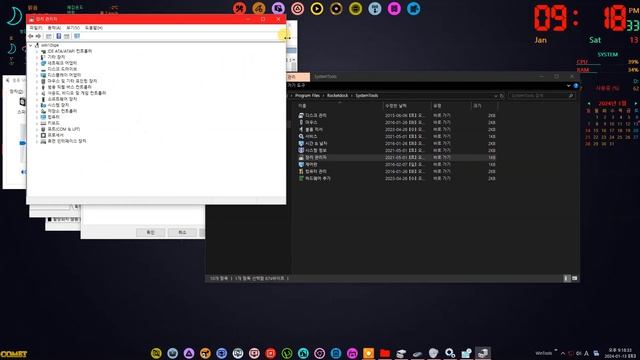The width and height of the screenshot is (640, 360).
Task: Click the SystemTools search box in Explorer
Action: [542, 96]
